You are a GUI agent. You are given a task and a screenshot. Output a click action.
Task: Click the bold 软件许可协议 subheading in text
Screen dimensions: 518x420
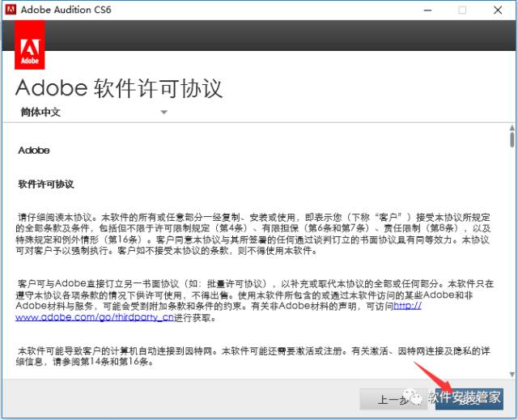(46, 184)
